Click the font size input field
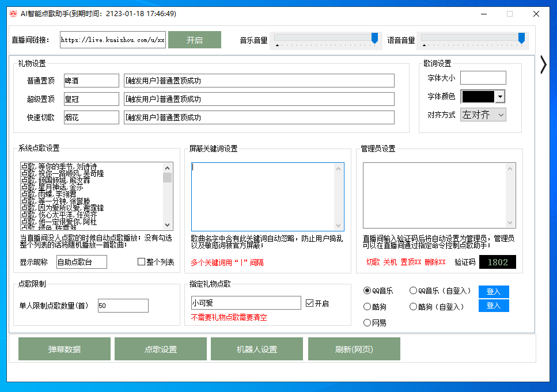The height and width of the screenshot is (392, 557). coord(483,78)
